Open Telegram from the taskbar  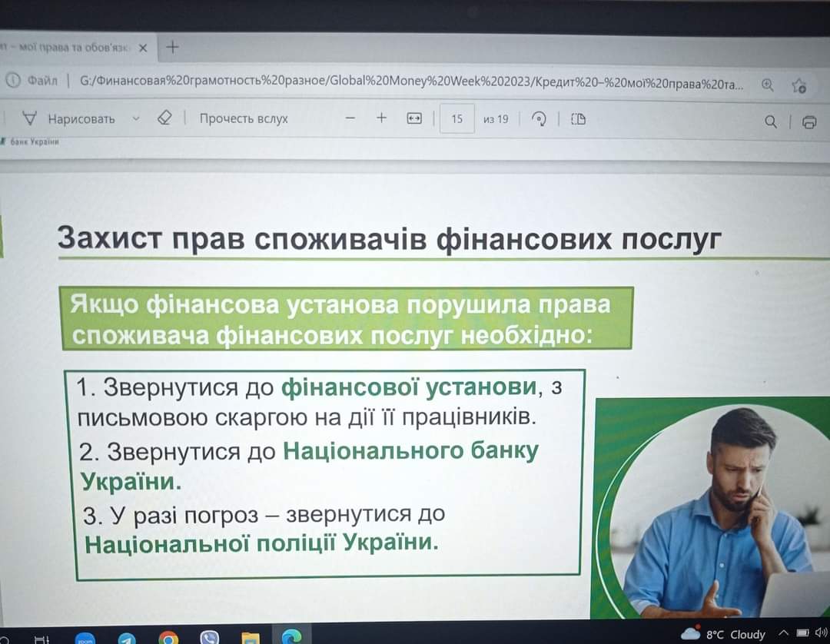tap(127, 638)
